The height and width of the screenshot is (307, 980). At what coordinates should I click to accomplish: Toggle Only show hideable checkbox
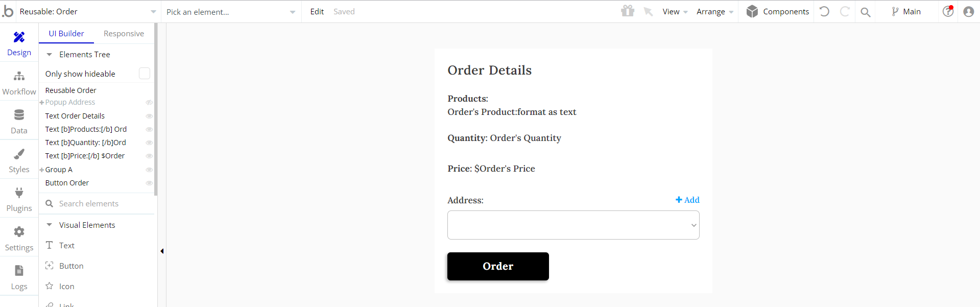[145, 74]
